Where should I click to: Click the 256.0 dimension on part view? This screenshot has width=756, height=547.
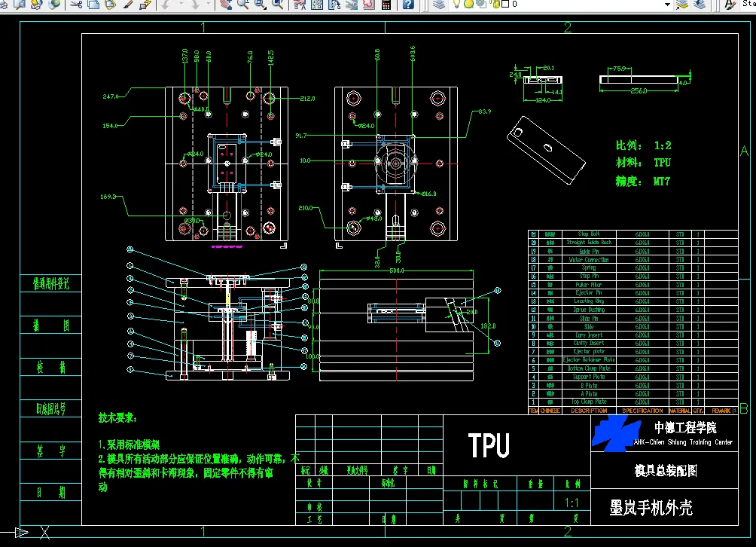click(639, 90)
